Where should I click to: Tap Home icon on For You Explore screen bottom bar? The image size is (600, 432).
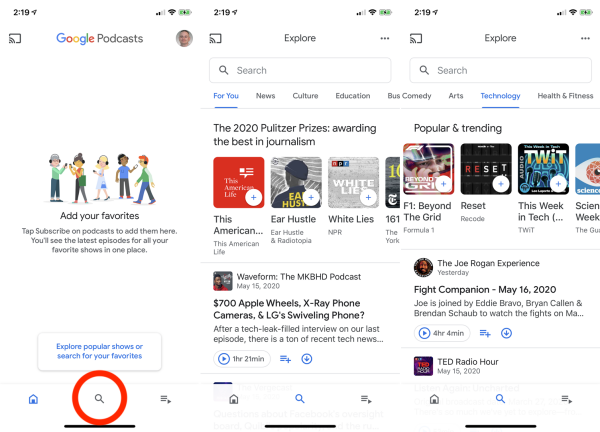tap(234, 399)
